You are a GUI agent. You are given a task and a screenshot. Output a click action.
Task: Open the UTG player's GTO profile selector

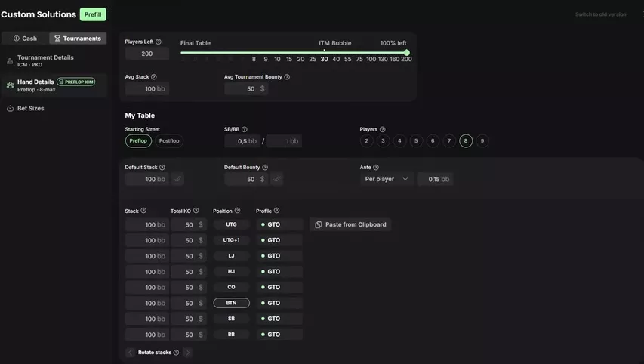[279, 225]
